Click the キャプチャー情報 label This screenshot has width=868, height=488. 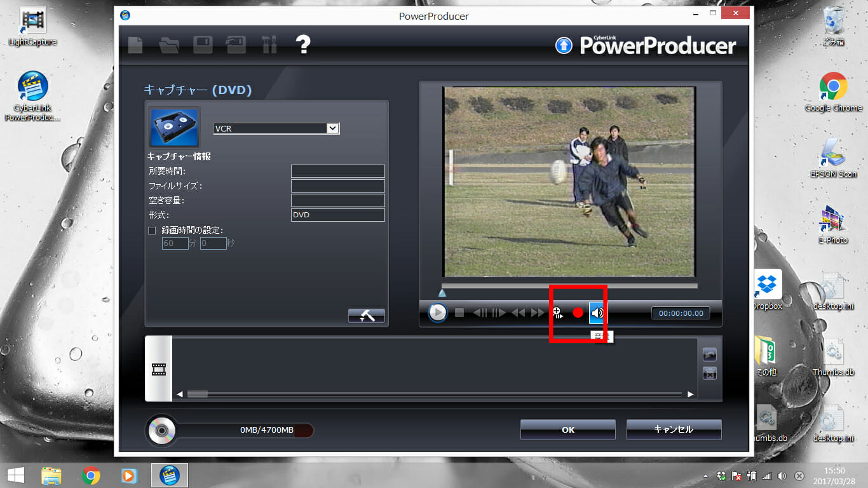[179, 156]
